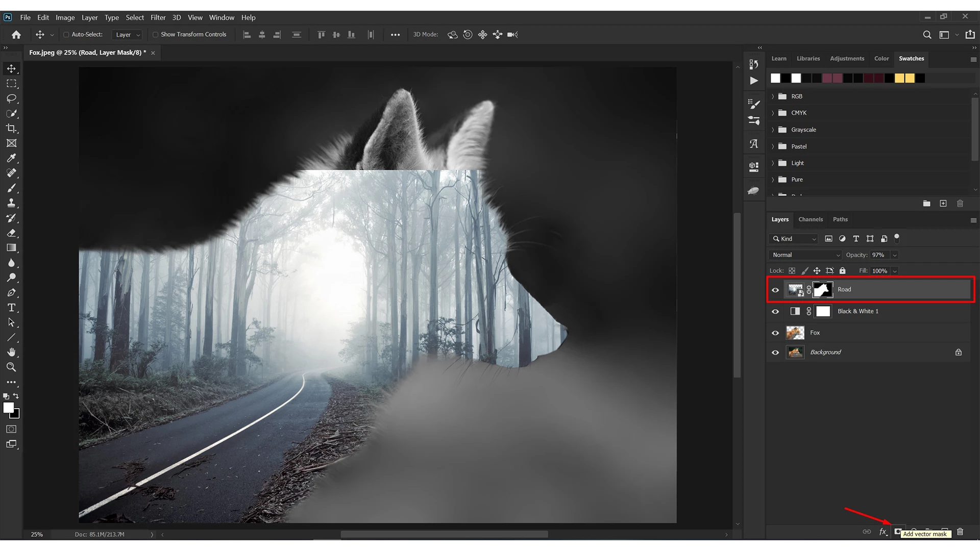
Task: Select the Crop tool
Action: point(11,128)
